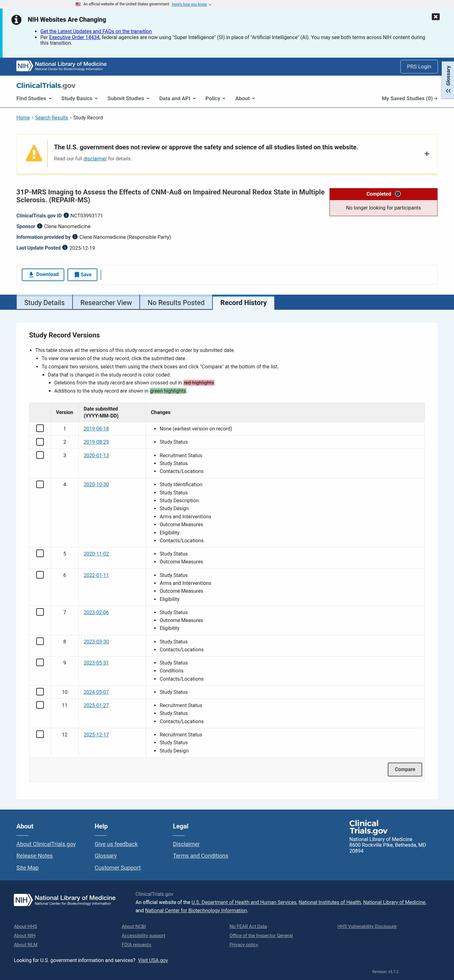Open the version submitted on 2020-10-30
The width and height of the screenshot is (454, 980).
coord(96,484)
